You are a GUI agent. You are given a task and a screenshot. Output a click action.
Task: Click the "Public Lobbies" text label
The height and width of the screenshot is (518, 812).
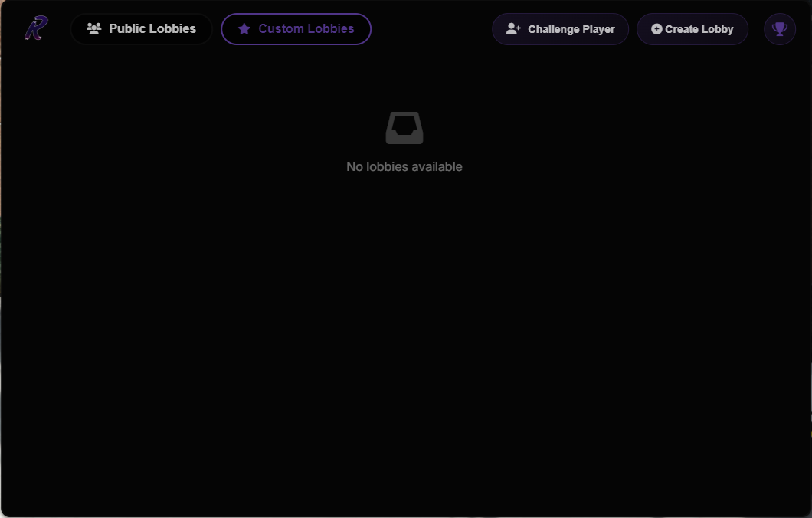coord(152,28)
